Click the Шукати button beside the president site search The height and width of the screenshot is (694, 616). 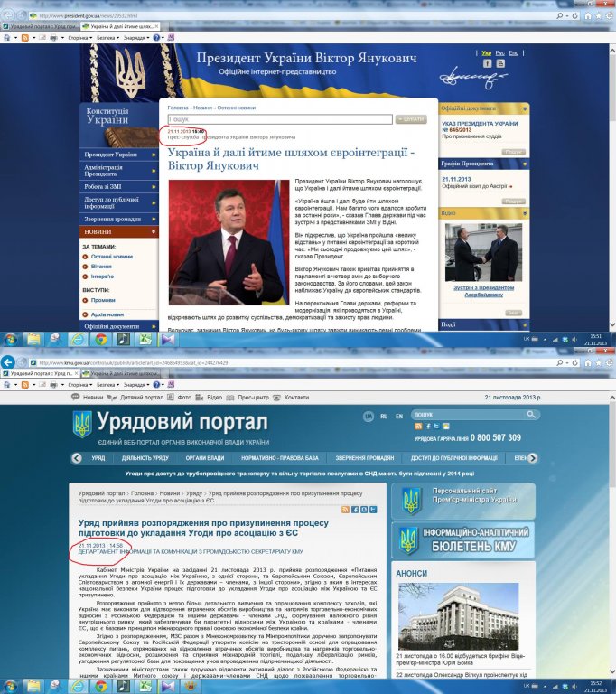pyautogui.click(x=411, y=119)
